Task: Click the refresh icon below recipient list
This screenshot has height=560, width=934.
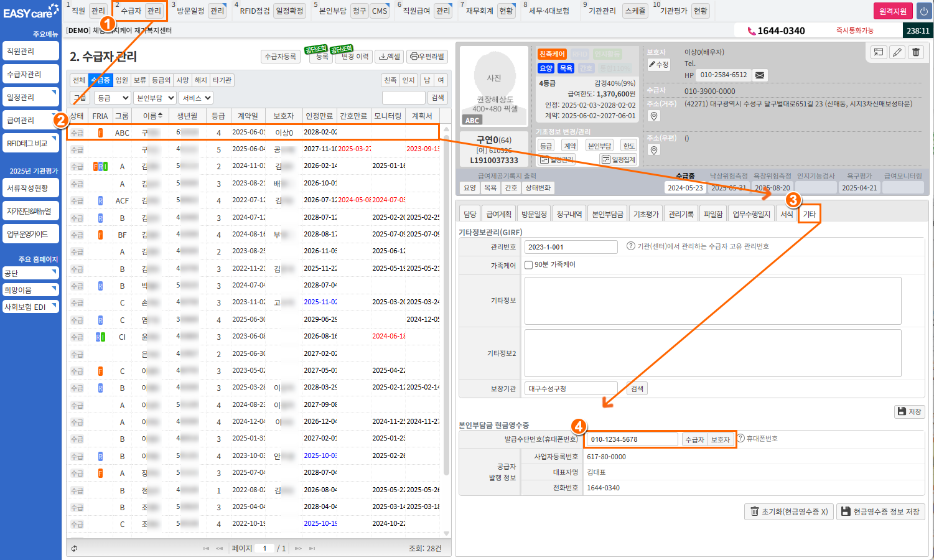Action: [x=75, y=548]
